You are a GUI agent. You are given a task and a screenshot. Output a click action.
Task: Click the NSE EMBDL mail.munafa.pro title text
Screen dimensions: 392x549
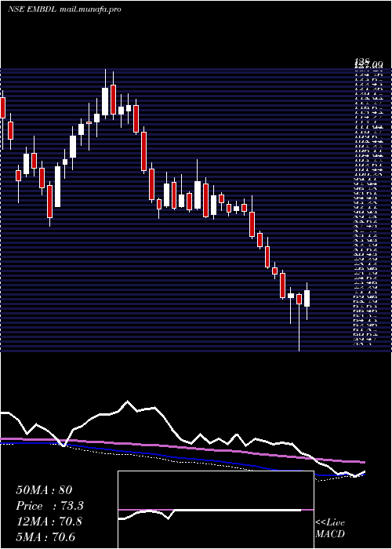click(x=64, y=9)
